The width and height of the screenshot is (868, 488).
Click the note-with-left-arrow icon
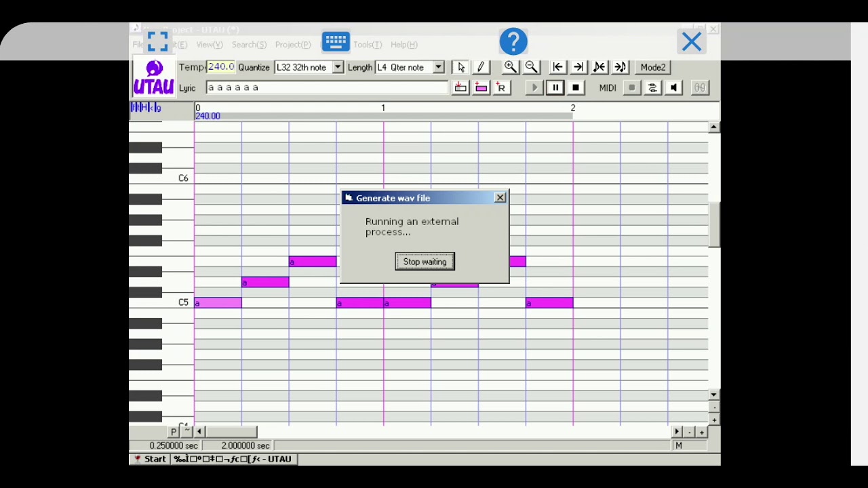click(599, 67)
